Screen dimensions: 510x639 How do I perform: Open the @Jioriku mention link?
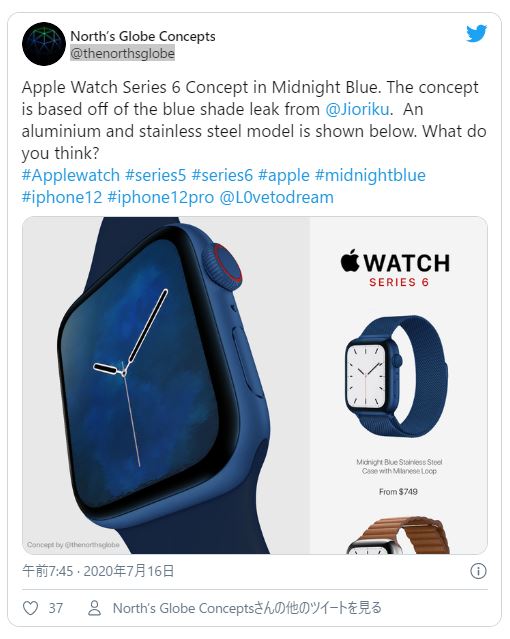(x=359, y=109)
